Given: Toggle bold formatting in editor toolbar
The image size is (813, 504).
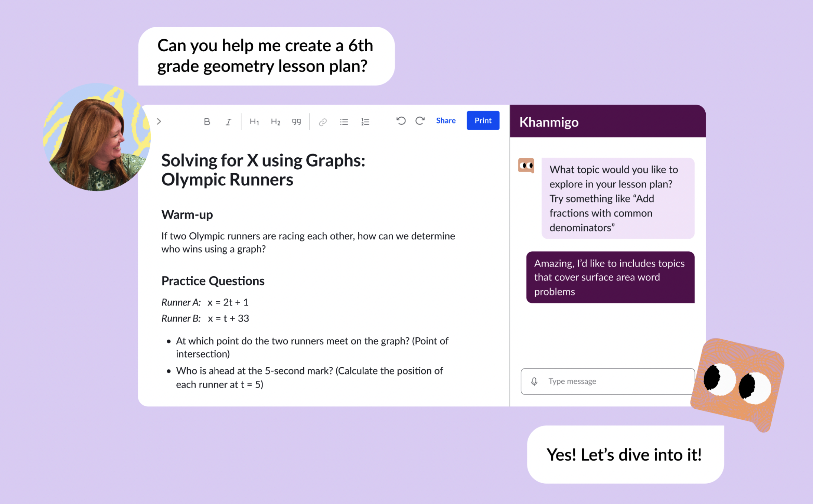Looking at the screenshot, I should click(x=207, y=121).
